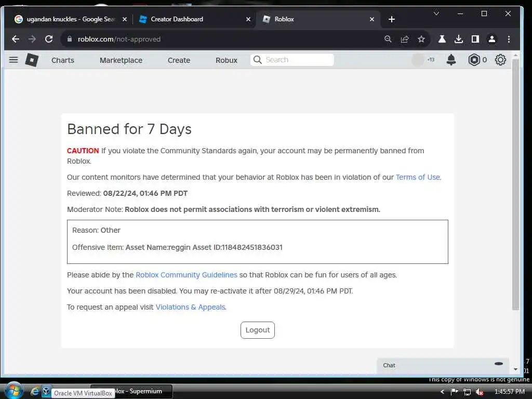532x399 pixels.
Task: Toggle the browser side panel
Action: [475, 39]
